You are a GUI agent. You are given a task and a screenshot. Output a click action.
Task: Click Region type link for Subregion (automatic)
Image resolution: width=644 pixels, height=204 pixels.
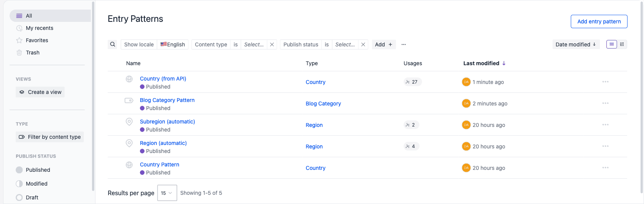pyautogui.click(x=314, y=125)
